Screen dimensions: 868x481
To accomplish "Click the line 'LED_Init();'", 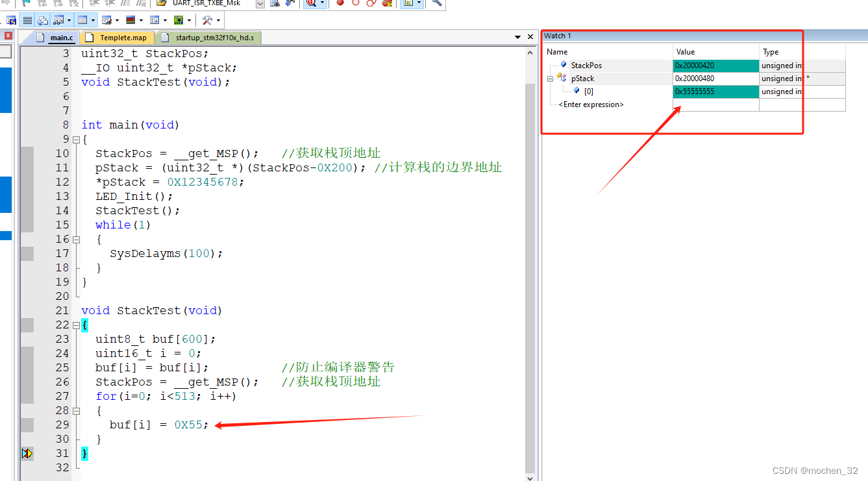I will pyautogui.click(x=134, y=197).
